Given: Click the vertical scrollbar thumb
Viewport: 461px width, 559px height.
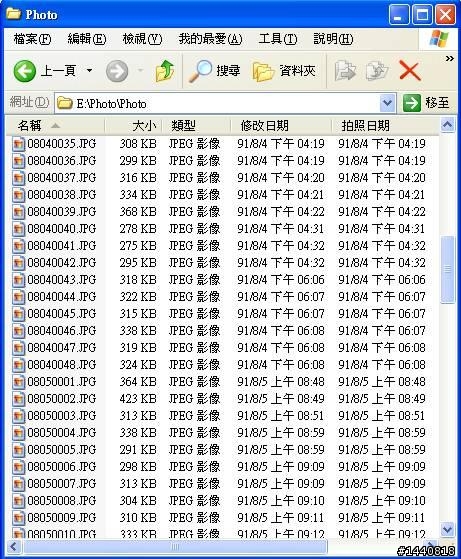Looking at the screenshot, I should [447, 270].
